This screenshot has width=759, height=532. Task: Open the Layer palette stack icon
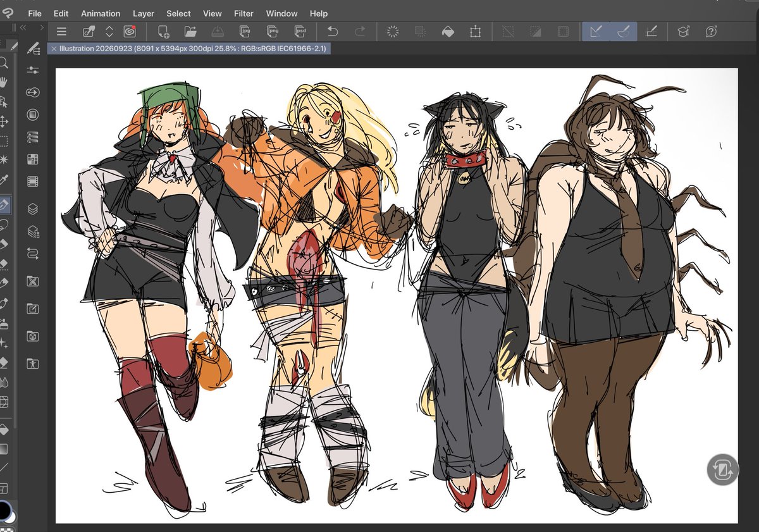coord(33,209)
